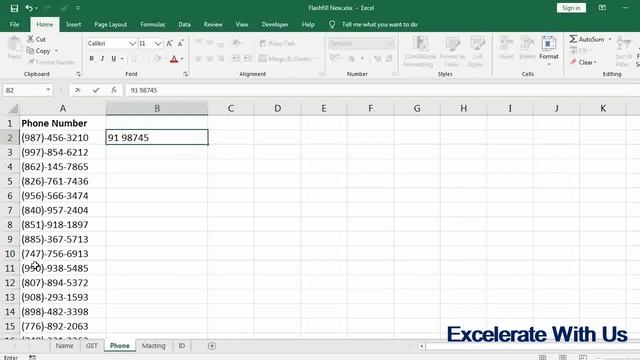Click the Ribbon Display Options icon

point(602,8)
